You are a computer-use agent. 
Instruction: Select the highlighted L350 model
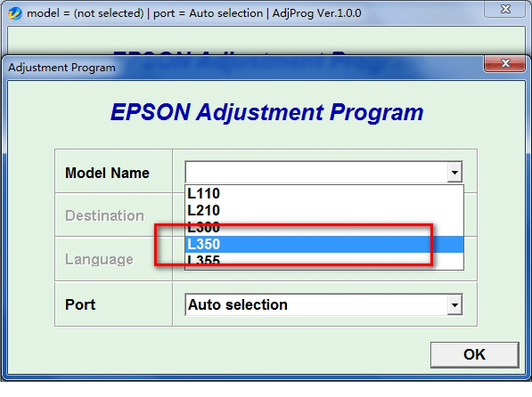(x=324, y=244)
